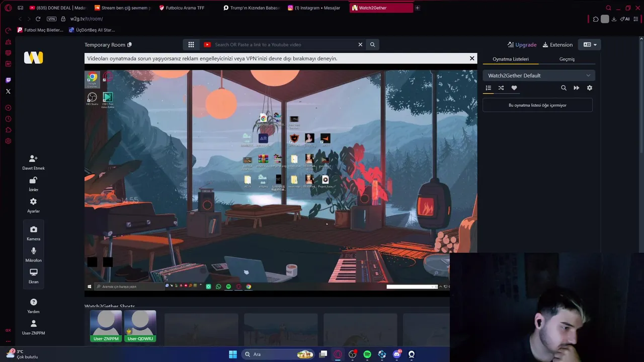
Task: Open User-ZNPPM profile in sidebar
Action: pos(33,327)
